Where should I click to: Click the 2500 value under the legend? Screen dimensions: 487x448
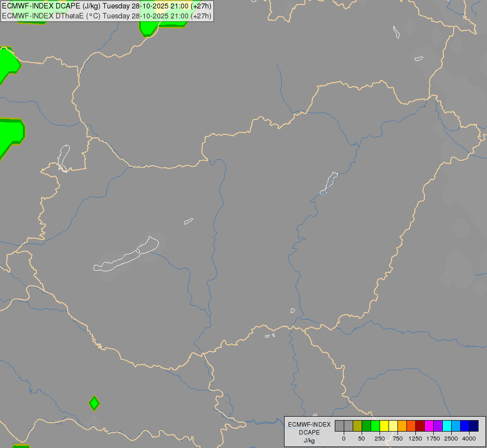(x=451, y=439)
